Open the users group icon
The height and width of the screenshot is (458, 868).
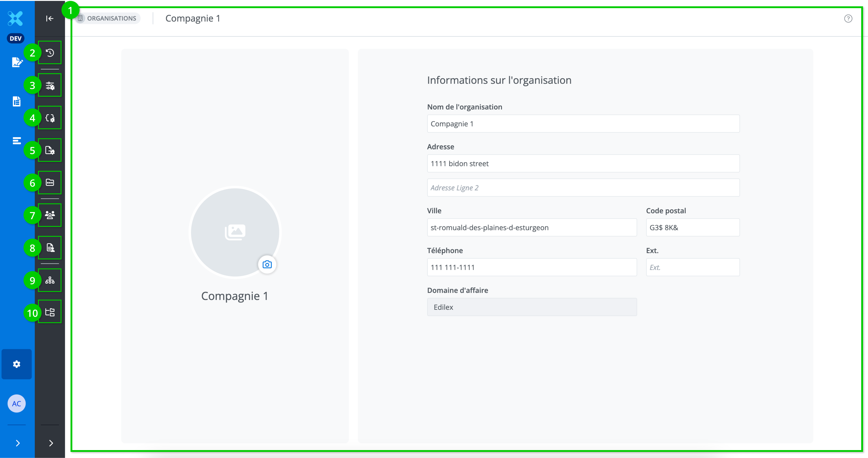point(50,215)
